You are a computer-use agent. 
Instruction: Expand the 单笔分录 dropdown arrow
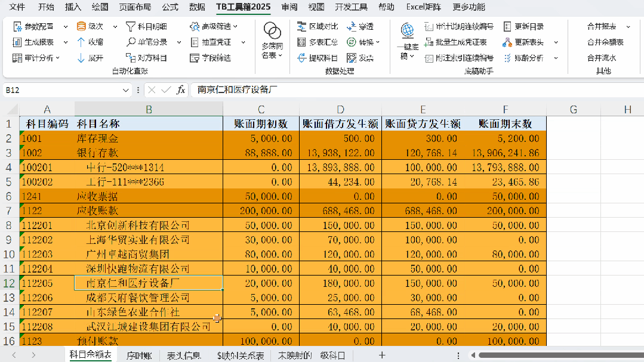pos(179,42)
